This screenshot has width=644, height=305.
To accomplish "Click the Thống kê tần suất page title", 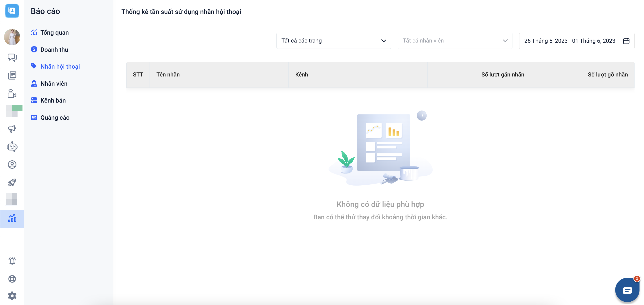I will [181, 12].
